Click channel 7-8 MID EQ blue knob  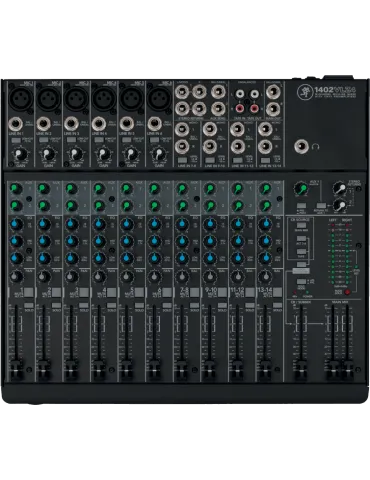pos(182,241)
